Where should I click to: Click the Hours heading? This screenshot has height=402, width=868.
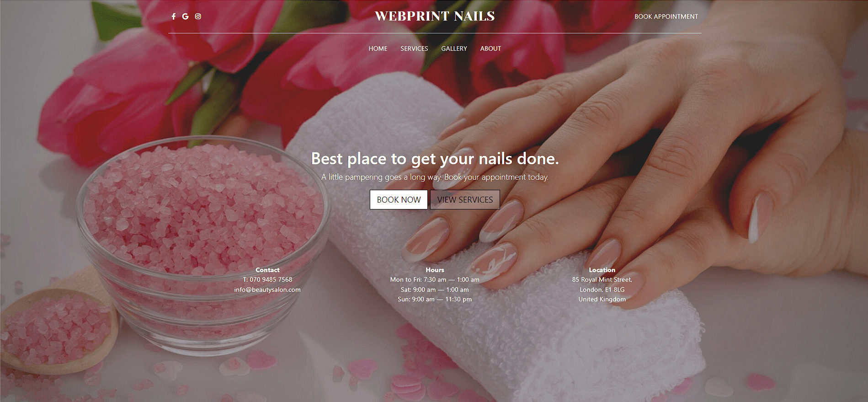[435, 270]
